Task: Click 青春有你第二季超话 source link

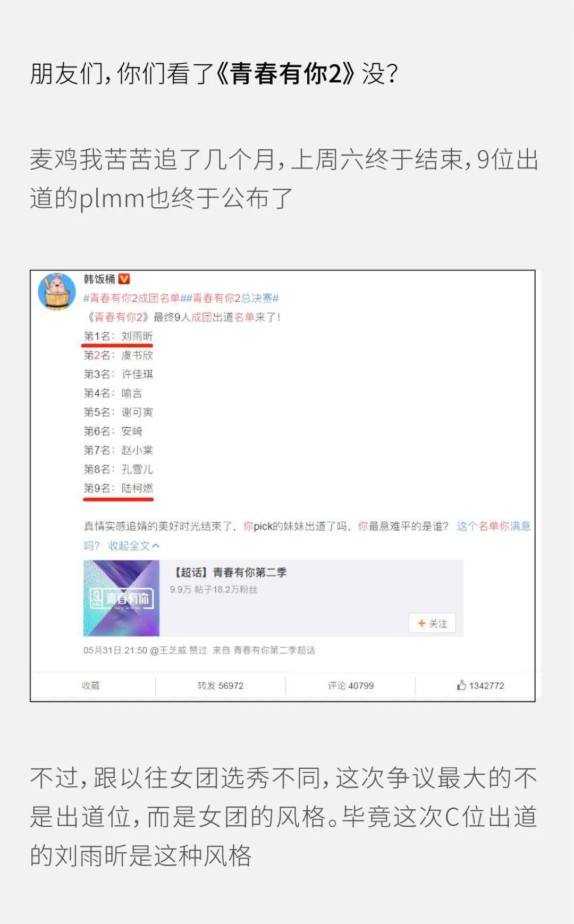Action: [x=274, y=650]
